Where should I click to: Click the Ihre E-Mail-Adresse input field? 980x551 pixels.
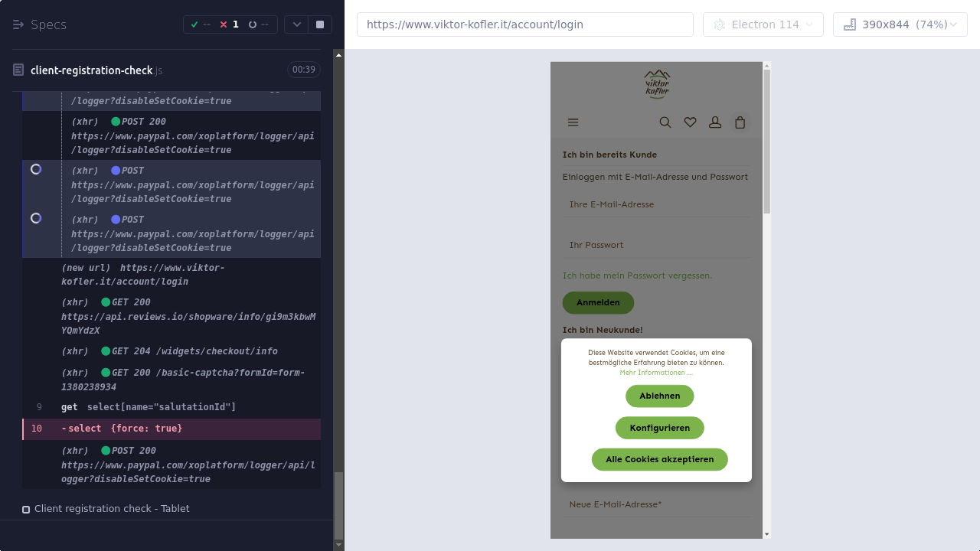tap(656, 204)
